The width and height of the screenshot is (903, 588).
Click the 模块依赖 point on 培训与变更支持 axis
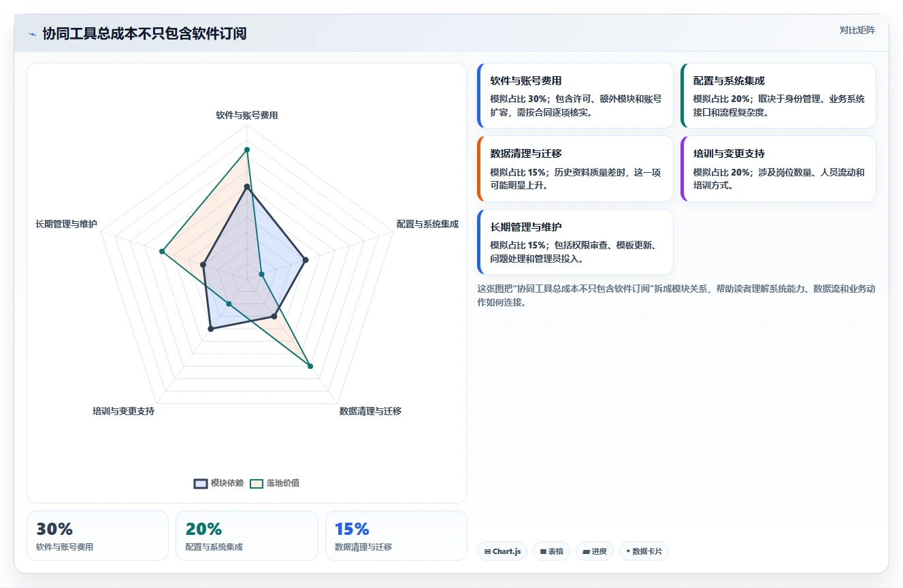211,329
